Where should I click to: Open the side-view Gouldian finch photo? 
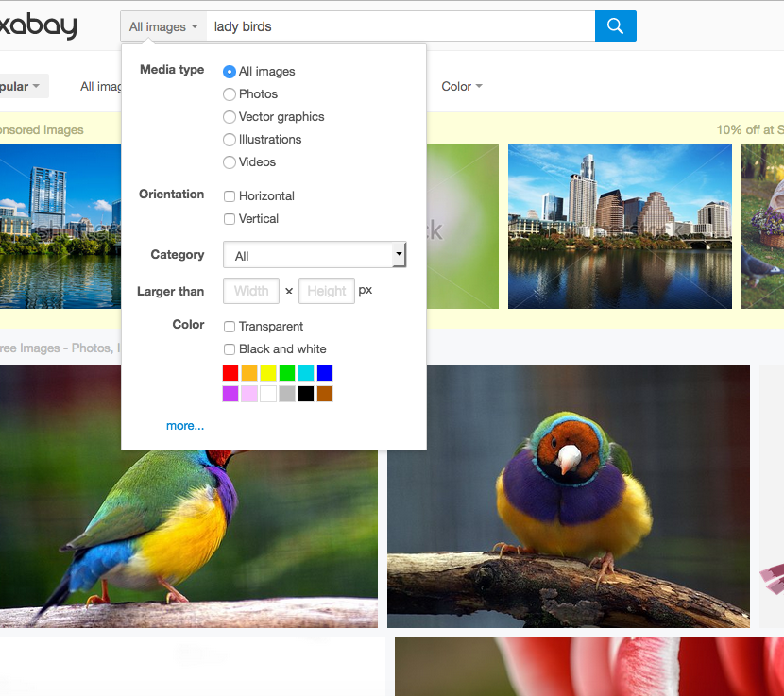(189, 538)
